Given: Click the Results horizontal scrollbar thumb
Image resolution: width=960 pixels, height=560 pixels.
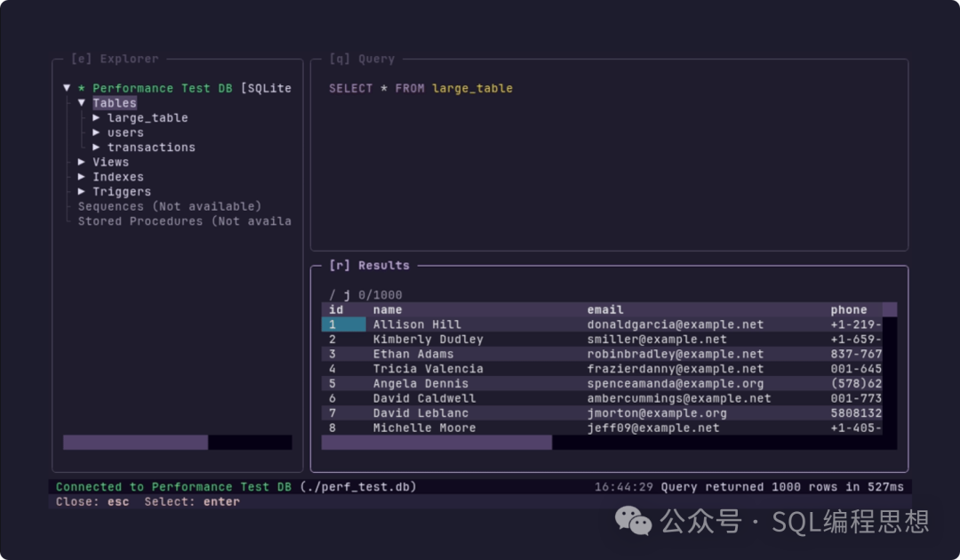Looking at the screenshot, I should point(436,442).
